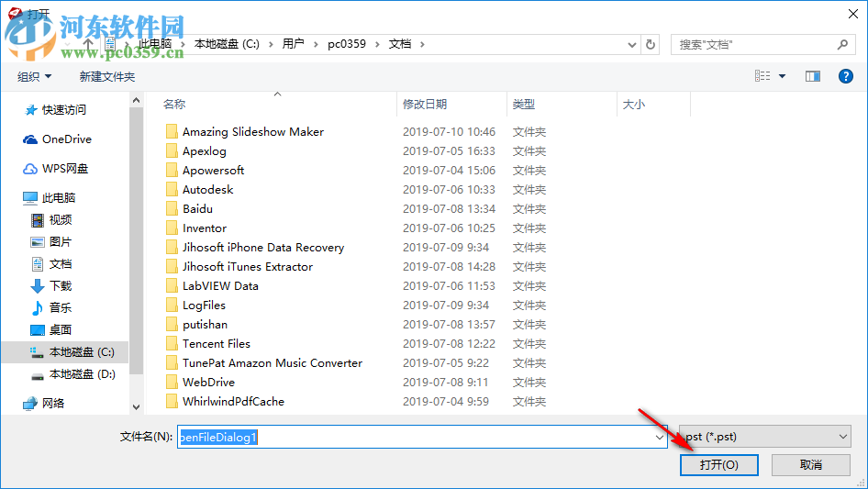Select the Inventor folder name
868x489 pixels.
(x=205, y=228)
